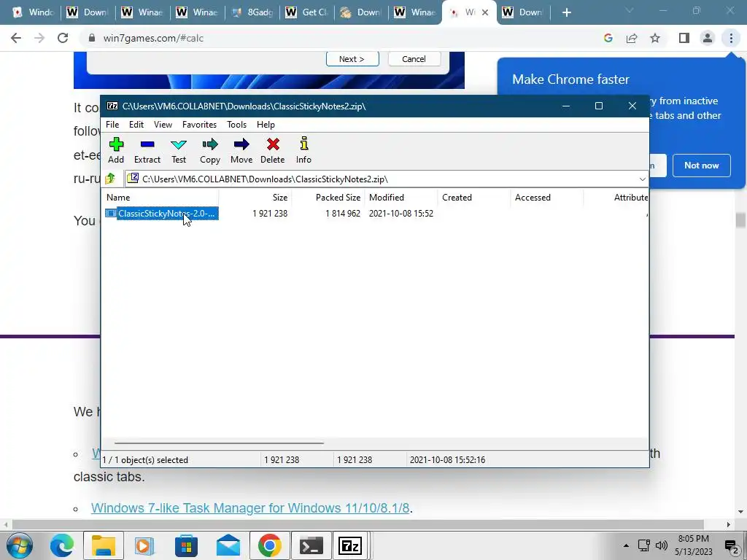Screen dimensions: 747x560
Task: Open File Explorer from taskbar
Action: click(104, 545)
